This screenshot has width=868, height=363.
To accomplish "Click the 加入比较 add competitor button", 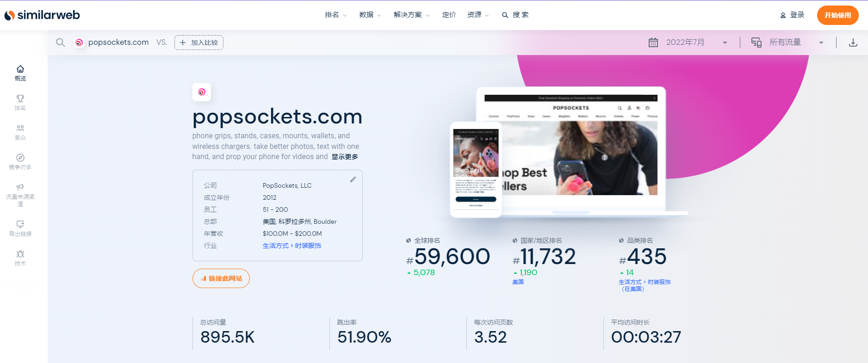I will (199, 43).
